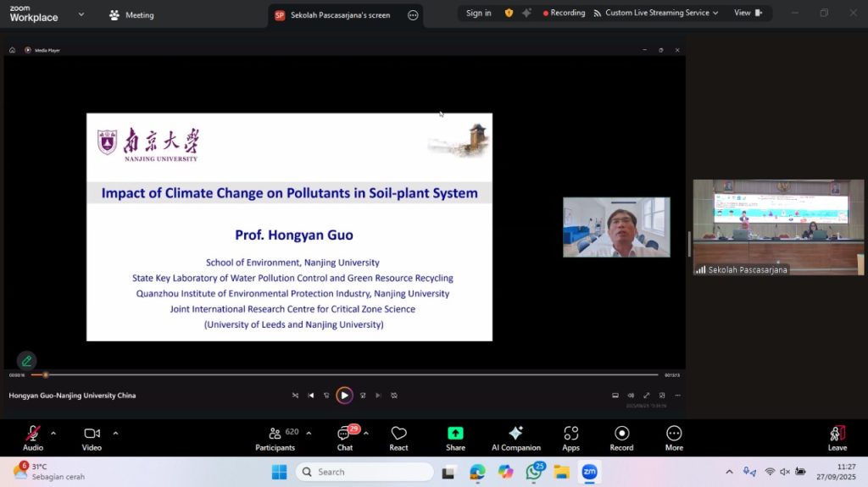The height and width of the screenshot is (487, 868).
Task: Expand the audio settings arrow
Action: click(x=53, y=433)
